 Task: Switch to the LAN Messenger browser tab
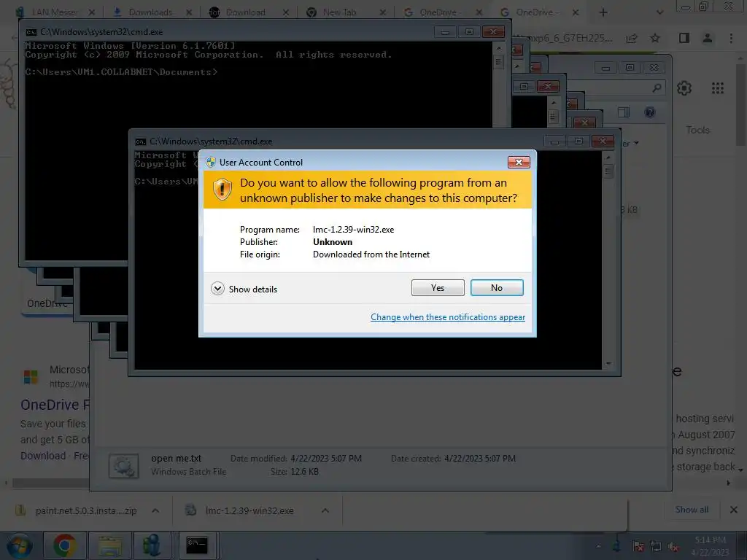click(x=54, y=12)
